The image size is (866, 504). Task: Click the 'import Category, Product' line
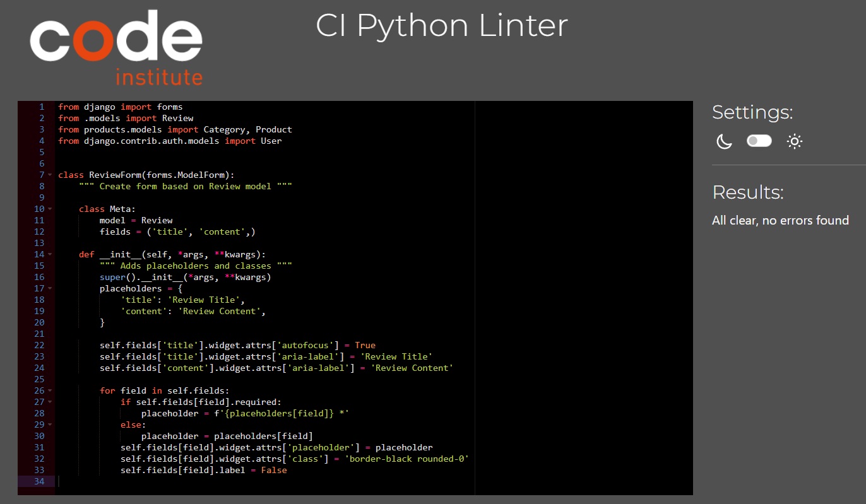pos(175,129)
